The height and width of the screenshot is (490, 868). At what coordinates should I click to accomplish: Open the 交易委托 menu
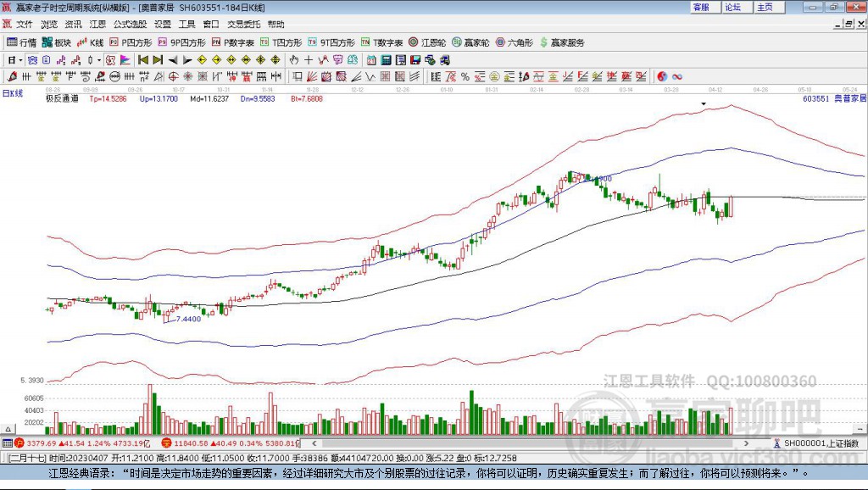coord(244,24)
